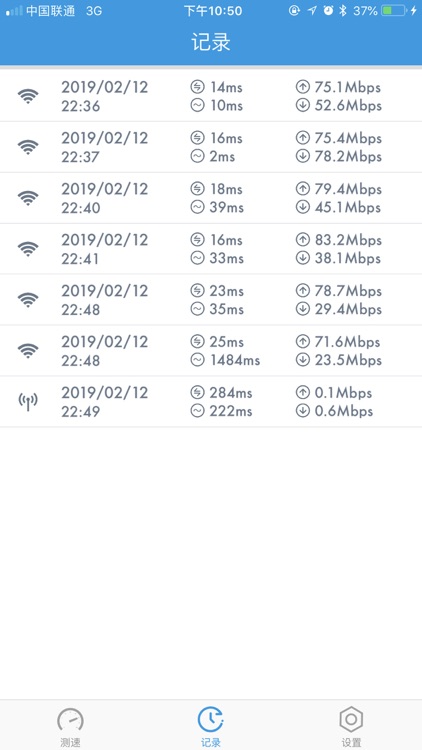Select the 83.2Mbps upload result
This screenshot has width=422, height=750.
point(348,240)
